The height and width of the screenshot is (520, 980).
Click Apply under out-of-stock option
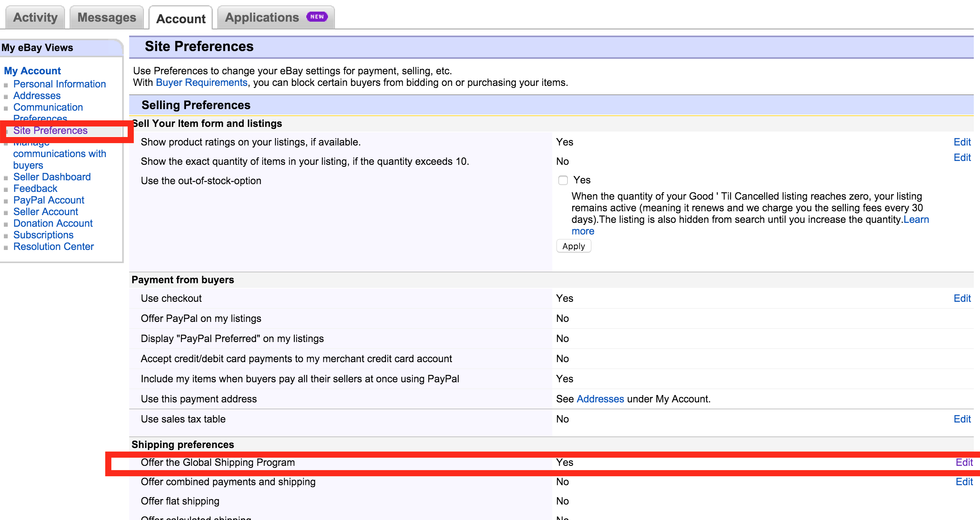click(574, 246)
